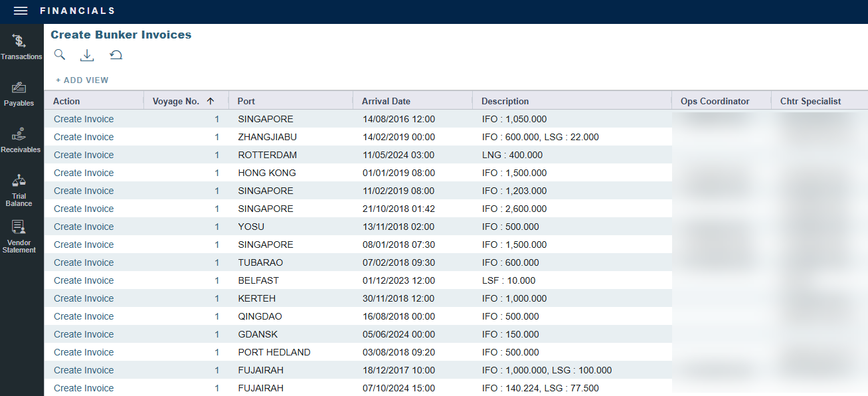Click the undo reset icon
Screen dimensions: 868x396
tap(116, 55)
